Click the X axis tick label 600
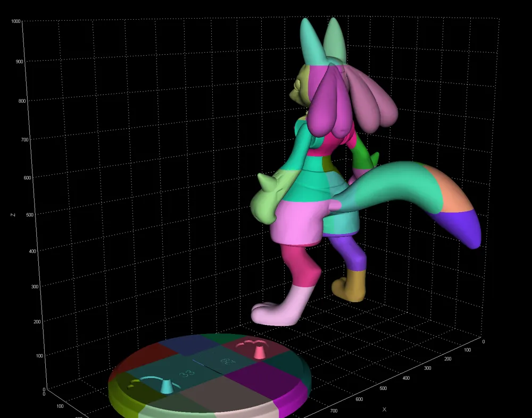This screenshot has width=532, height=418. pos(359,399)
